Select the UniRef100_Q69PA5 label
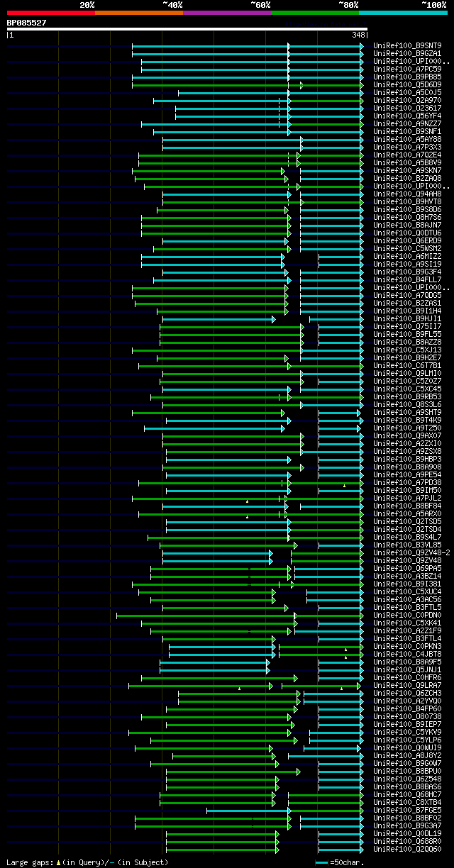The image size is (454, 868). [x=407, y=568]
